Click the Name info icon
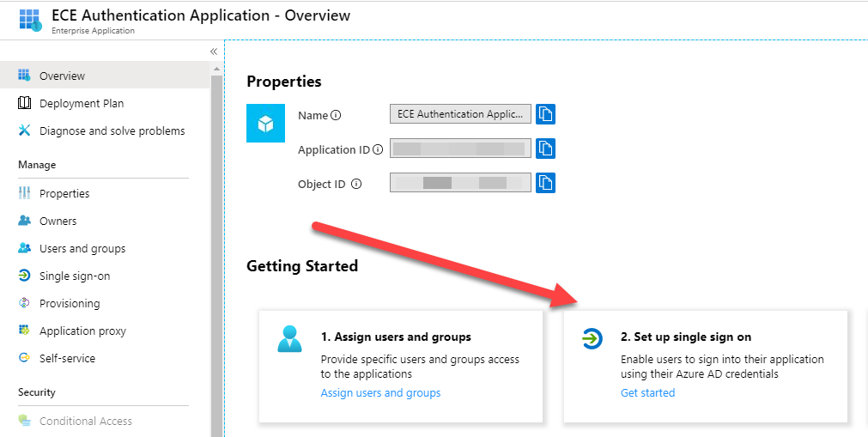This screenshot has height=437, width=868. (336, 115)
